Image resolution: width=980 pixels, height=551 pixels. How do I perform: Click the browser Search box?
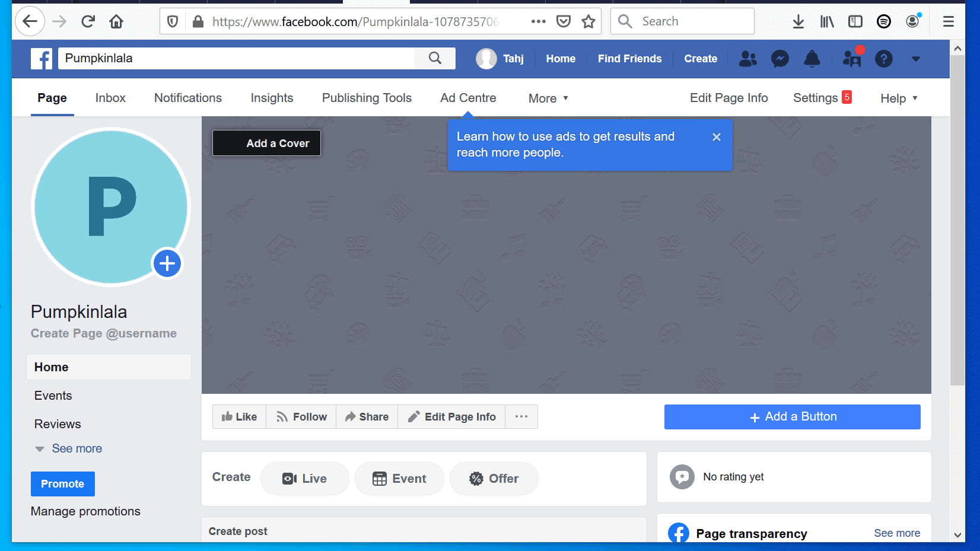pos(682,21)
